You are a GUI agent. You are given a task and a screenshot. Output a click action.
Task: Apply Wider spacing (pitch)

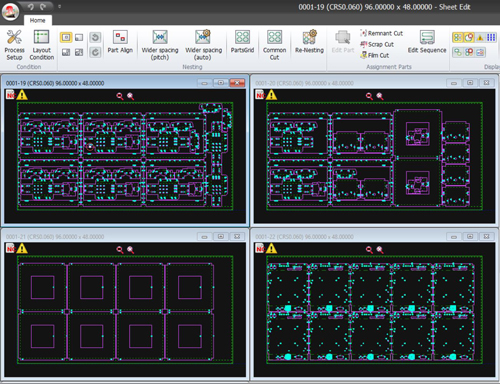(160, 45)
